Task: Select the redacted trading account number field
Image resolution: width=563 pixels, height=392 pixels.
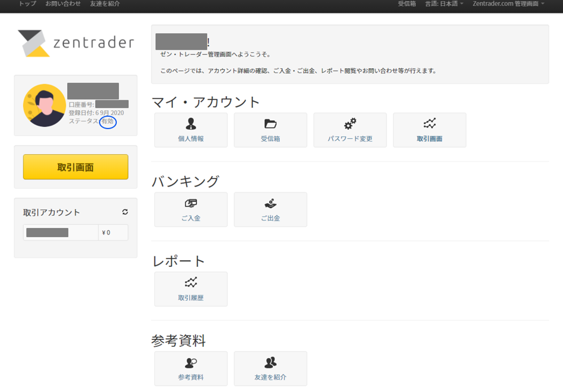Action: point(47,233)
